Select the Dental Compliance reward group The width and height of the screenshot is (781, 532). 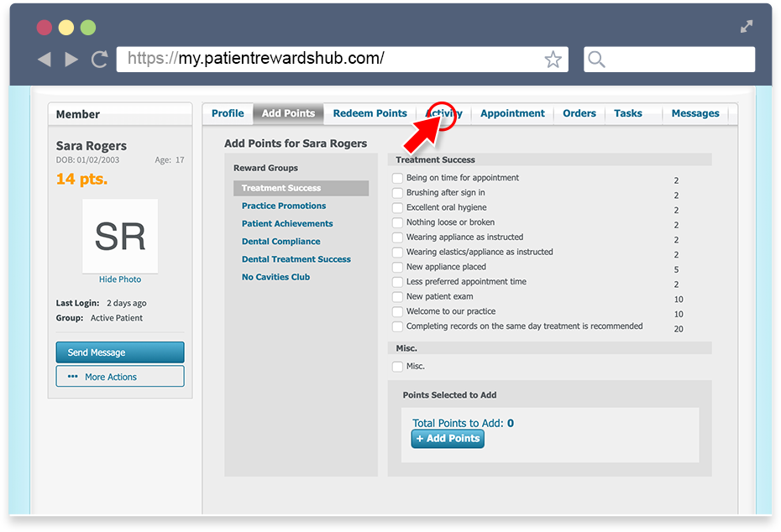281,242
